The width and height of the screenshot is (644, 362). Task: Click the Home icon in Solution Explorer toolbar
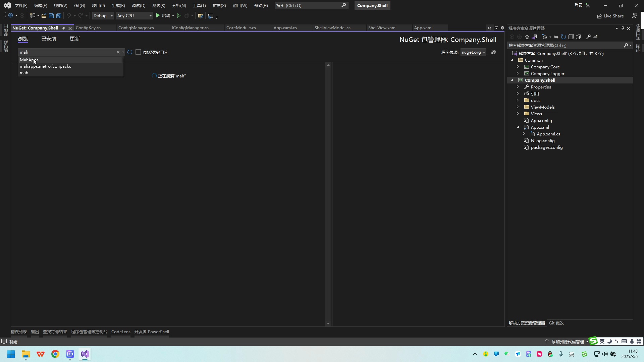coord(527,37)
